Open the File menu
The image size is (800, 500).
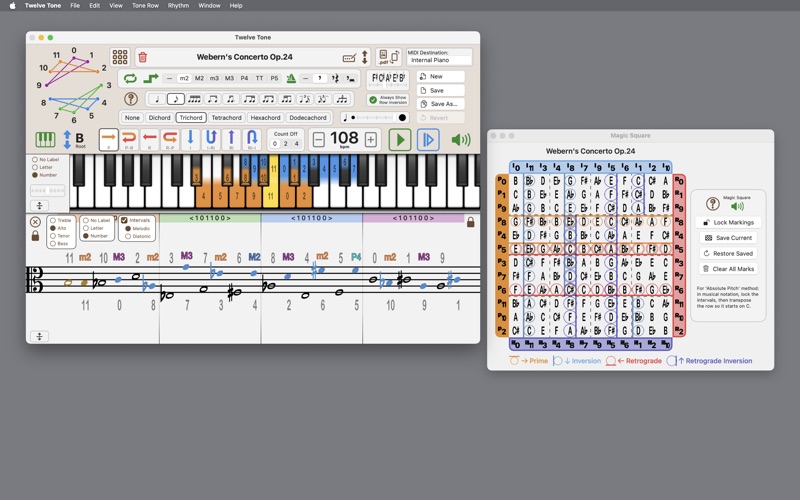tap(75, 6)
